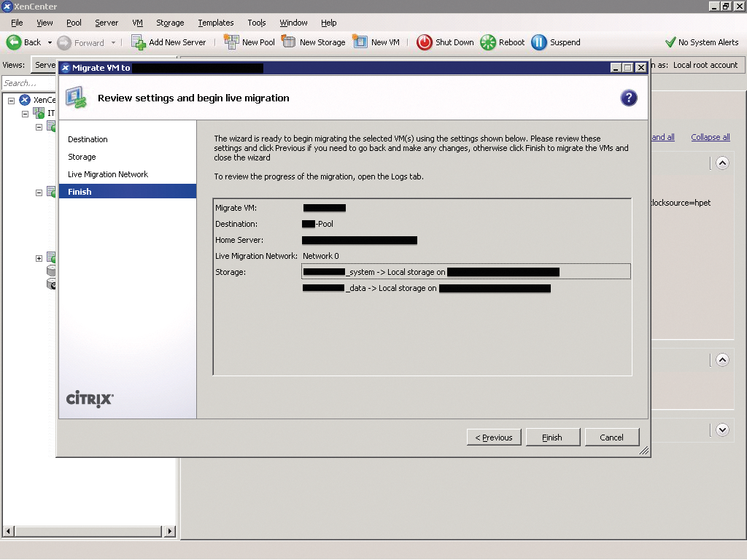Click the Collapse all link

tap(709, 137)
